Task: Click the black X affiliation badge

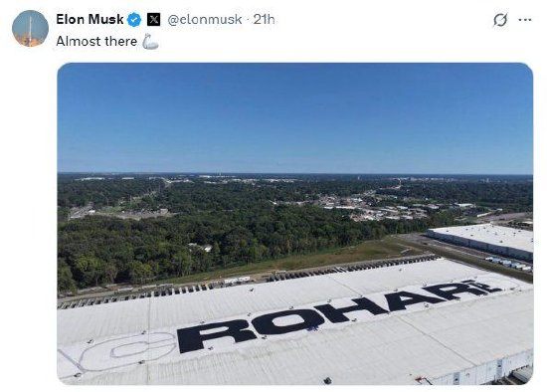Action: tap(153, 20)
